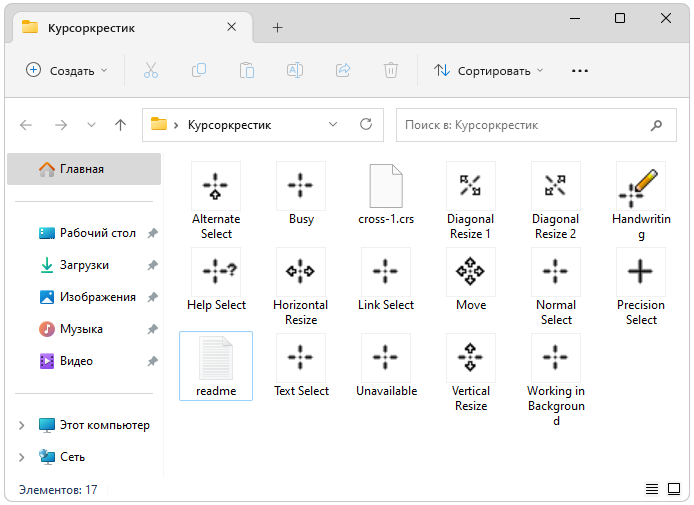
Task: Select the Text Select cursor file
Action: (301, 366)
